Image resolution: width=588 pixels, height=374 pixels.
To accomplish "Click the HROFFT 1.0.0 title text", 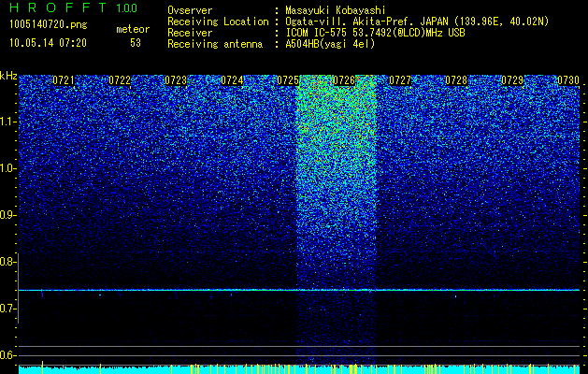I will pyautogui.click(x=74, y=7).
